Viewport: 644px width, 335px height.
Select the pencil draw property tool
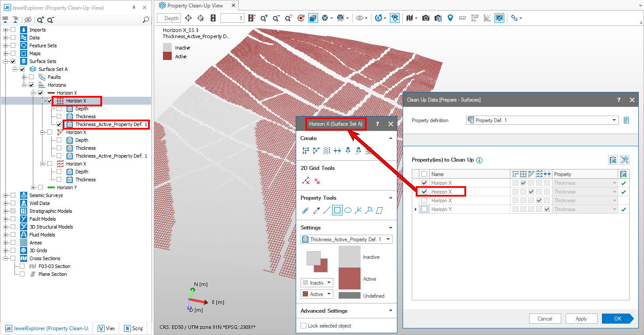305,211
